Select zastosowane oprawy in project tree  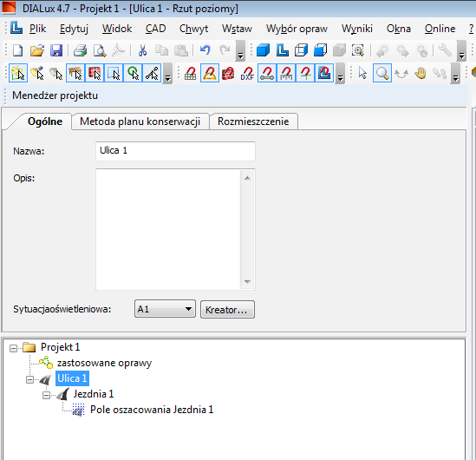pos(104,363)
